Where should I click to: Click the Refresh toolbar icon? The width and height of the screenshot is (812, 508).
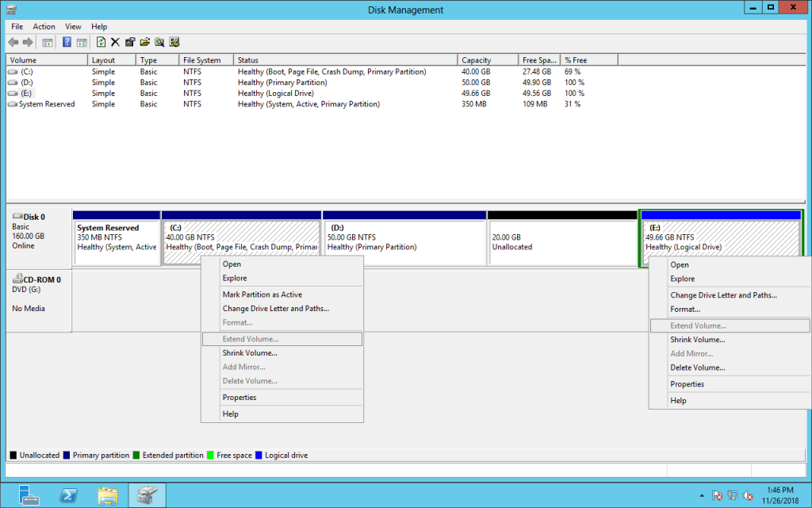pos(101,42)
